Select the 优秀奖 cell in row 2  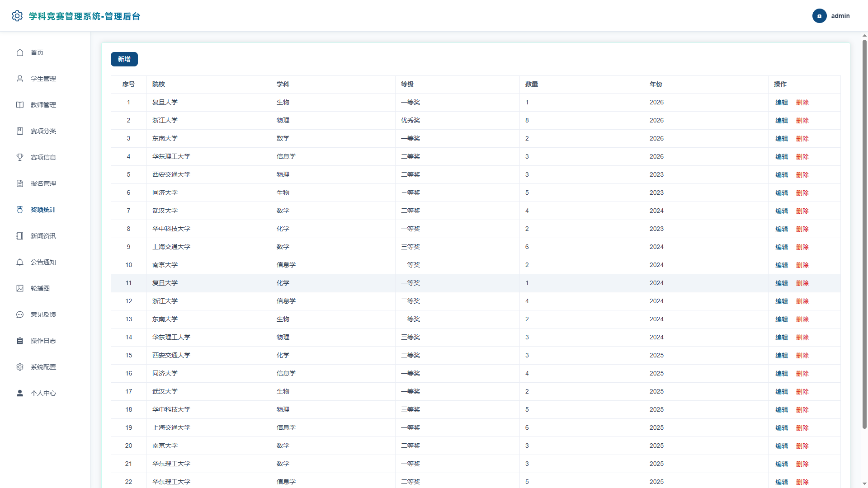[458, 121]
